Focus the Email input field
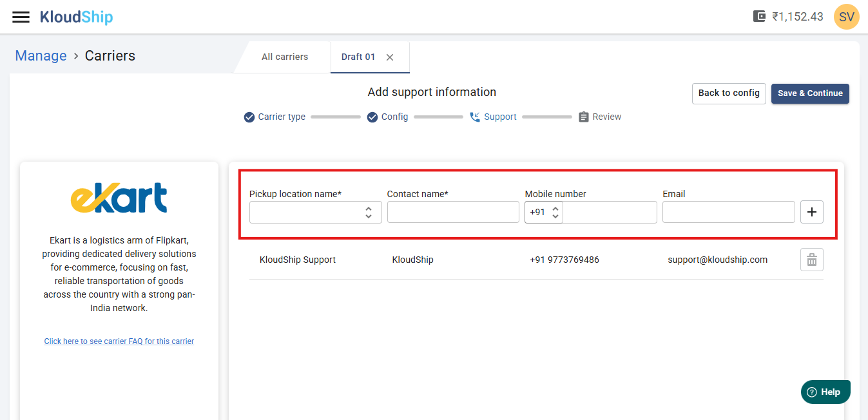 (729, 212)
